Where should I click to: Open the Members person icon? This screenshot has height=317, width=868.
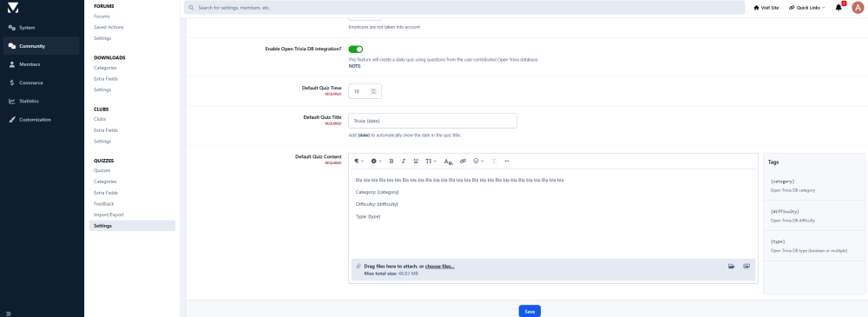11,64
